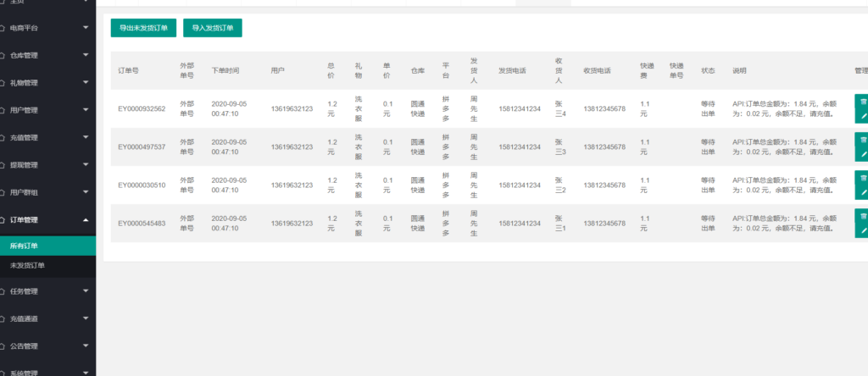Screen dimensions: 868x376
Task: Click the 导入发货订单 button
Action: [x=213, y=28]
